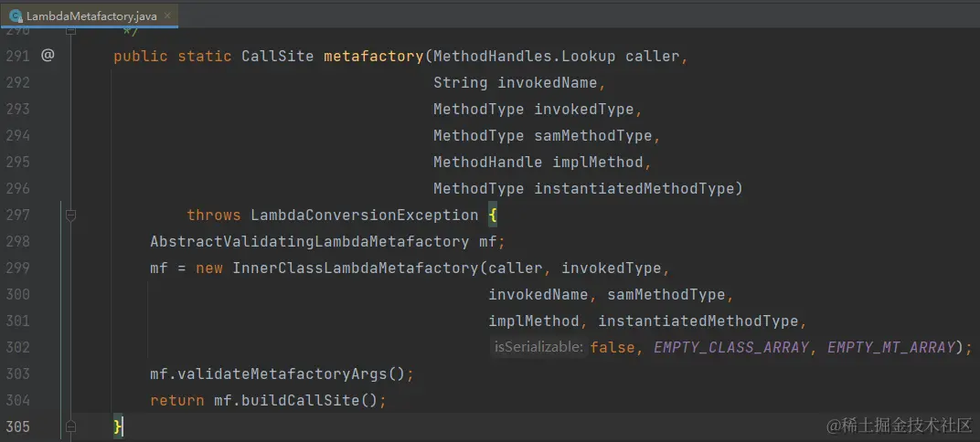Click the LambdaConversionException type name
The height and width of the screenshot is (442, 980).
365,216
